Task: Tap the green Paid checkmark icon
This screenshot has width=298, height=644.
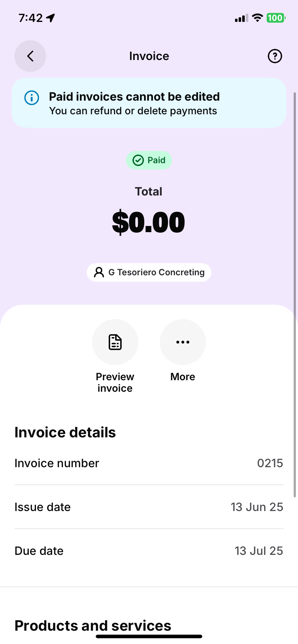Action: point(138,160)
